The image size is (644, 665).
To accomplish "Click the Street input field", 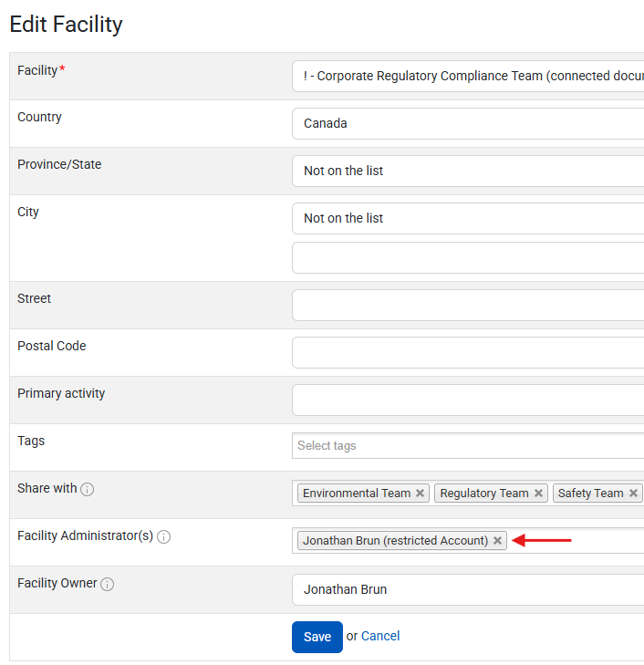I will (x=467, y=305).
